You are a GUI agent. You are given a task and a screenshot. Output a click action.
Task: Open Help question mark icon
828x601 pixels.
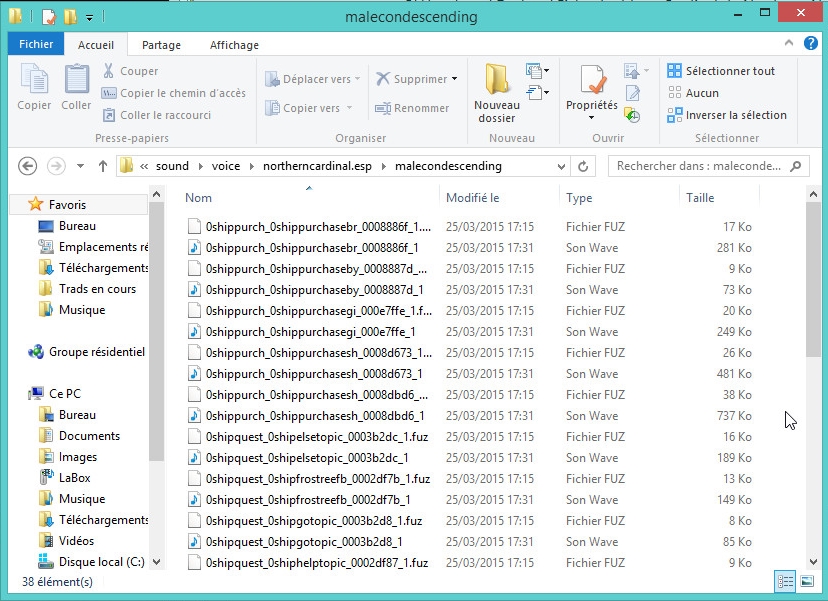[811, 43]
